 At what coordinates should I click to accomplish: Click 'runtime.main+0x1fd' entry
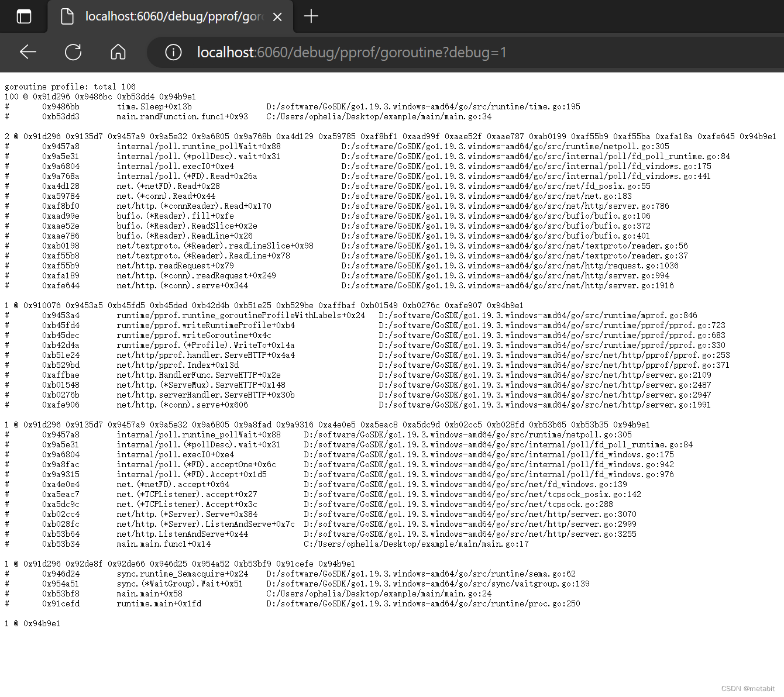tap(159, 603)
